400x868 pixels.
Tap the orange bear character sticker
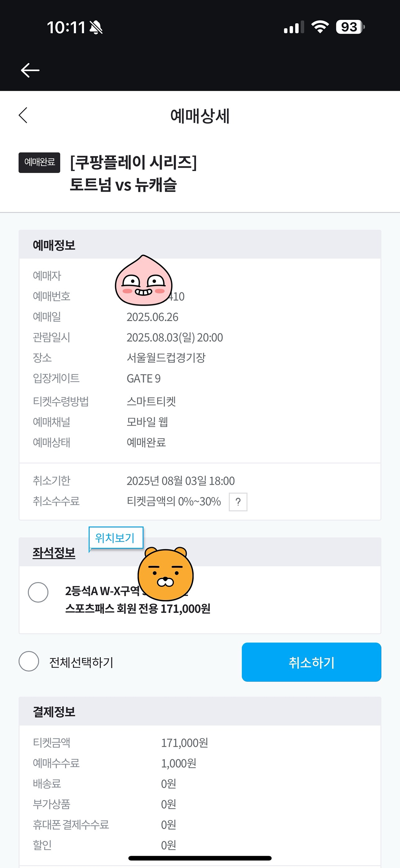click(x=166, y=574)
